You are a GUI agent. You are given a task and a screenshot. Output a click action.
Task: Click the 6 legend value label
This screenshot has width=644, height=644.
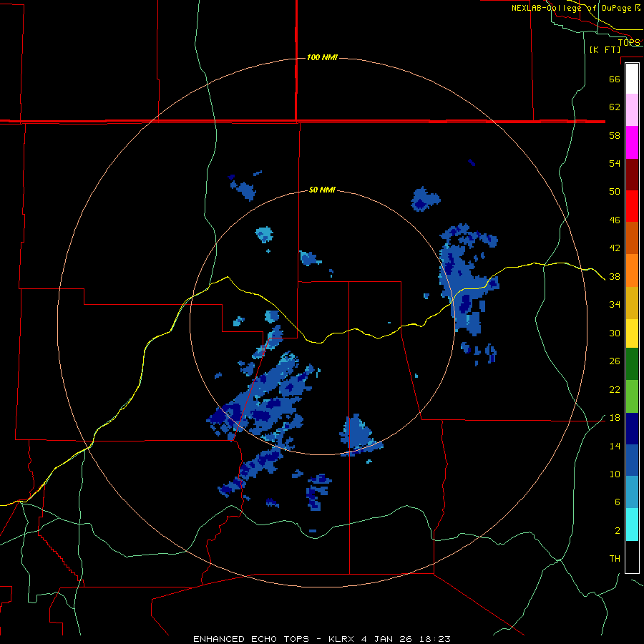618,502
